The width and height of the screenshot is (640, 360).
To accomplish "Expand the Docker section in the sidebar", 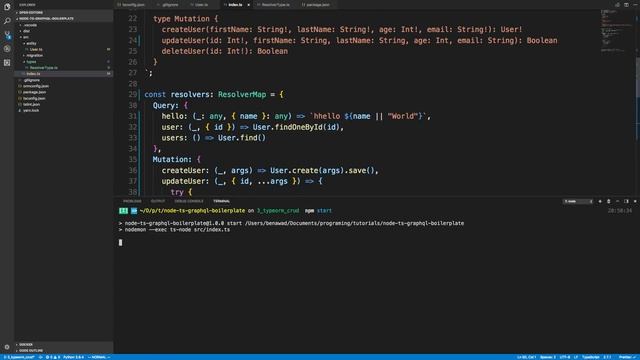I will click(64, 344).
